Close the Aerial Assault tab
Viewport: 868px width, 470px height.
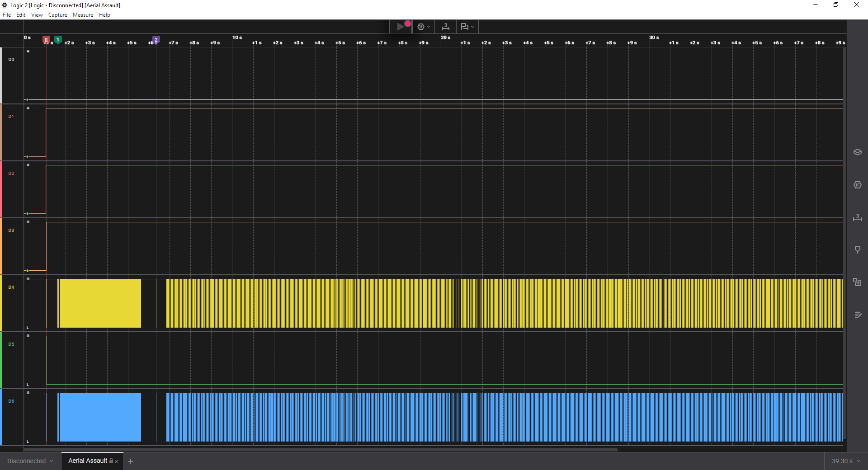click(117, 461)
